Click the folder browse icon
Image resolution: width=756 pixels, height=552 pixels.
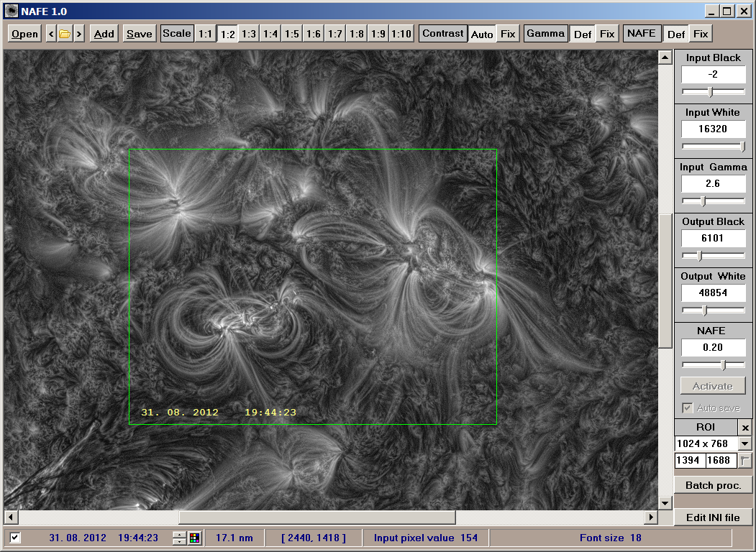click(x=65, y=34)
